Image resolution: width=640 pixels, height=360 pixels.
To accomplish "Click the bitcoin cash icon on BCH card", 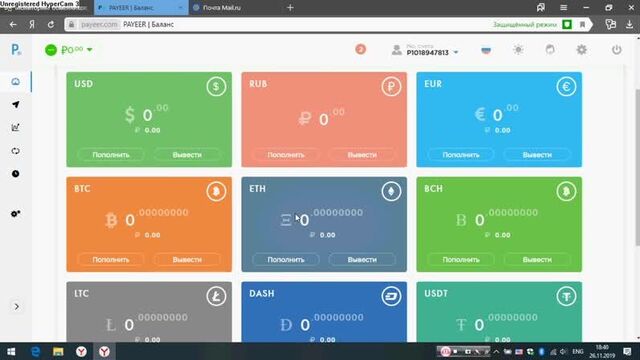I will coord(566,191).
